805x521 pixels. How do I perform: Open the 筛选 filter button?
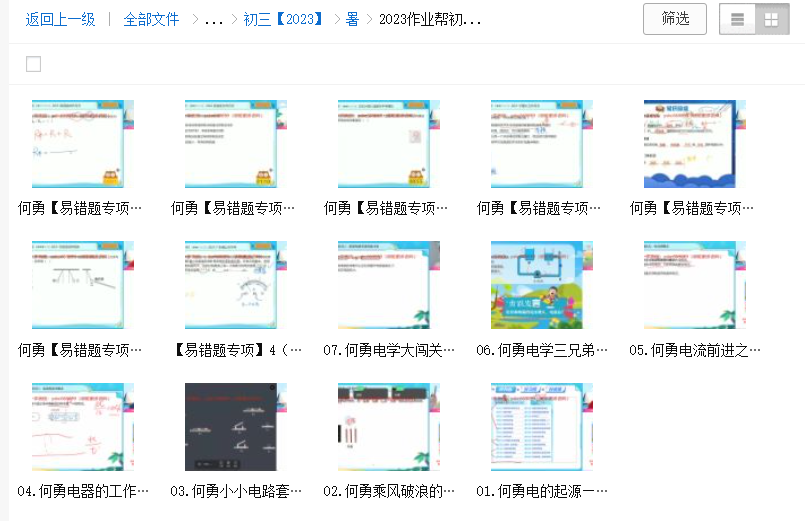(x=675, y=19)
